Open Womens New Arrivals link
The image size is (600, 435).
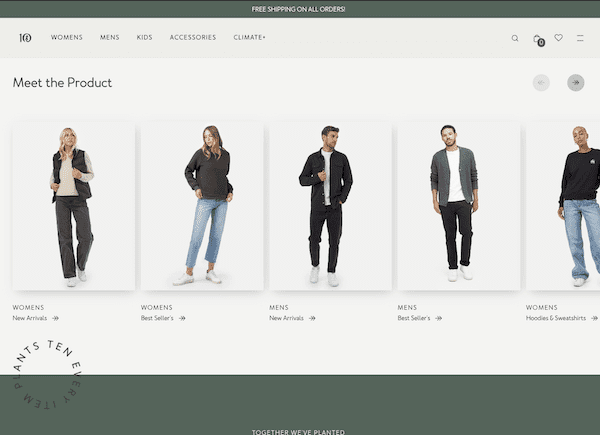pos(35,318)
